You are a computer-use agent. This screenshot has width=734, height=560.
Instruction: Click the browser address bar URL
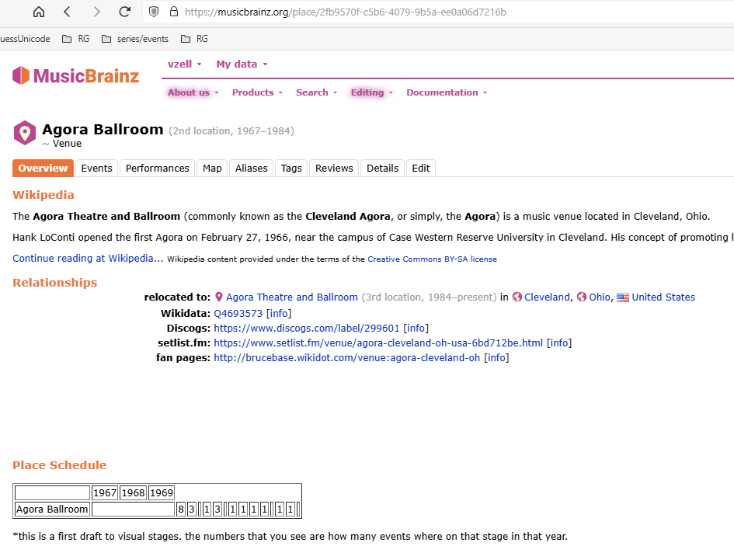(x=346, y=12)
